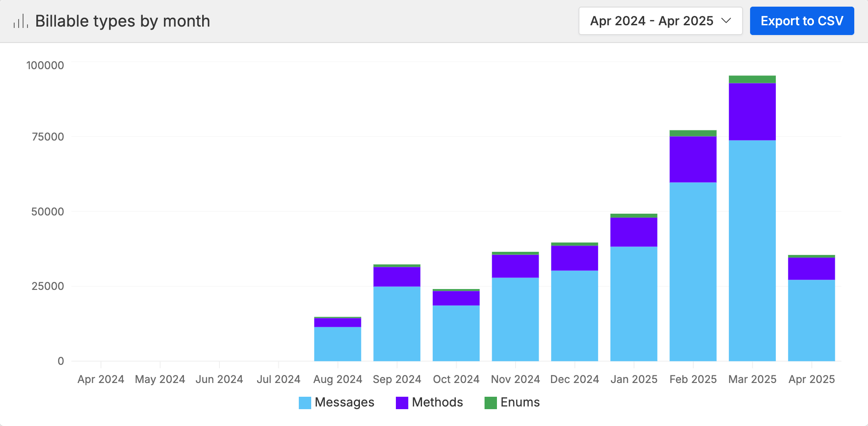
Task: Select the Sep 2024 Methods bar segment
Action: [397, 277]
